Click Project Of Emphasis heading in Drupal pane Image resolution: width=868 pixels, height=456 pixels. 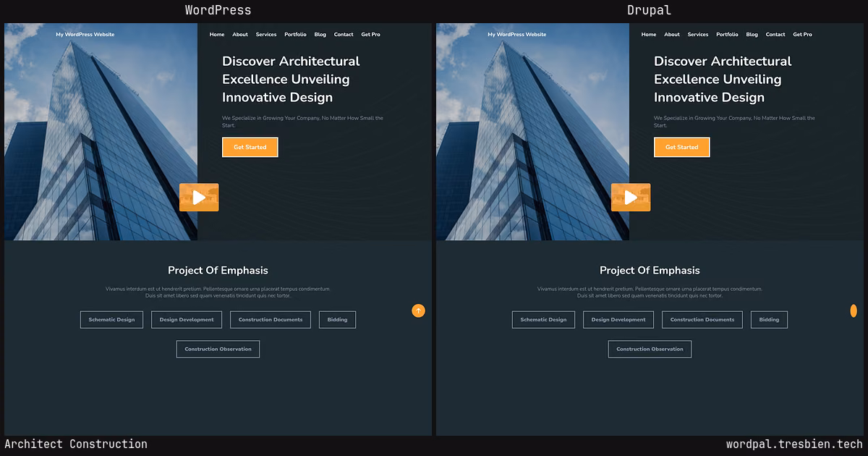coord(650,270)
